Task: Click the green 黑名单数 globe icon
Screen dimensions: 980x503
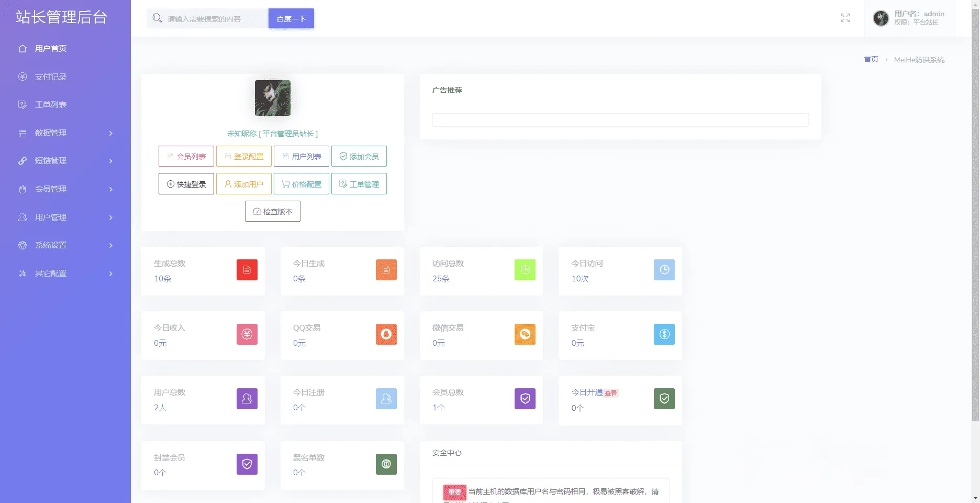Action: tap(386, 464)
